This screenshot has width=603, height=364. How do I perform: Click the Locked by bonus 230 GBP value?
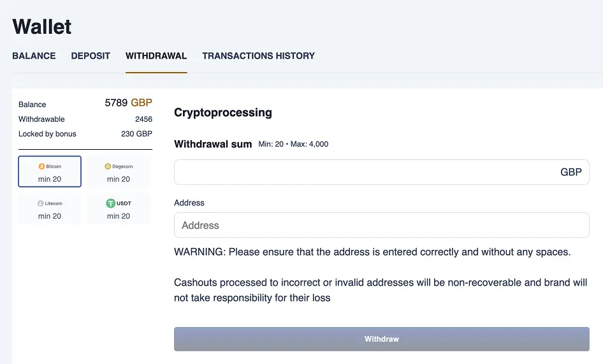[x=136, y=134]
